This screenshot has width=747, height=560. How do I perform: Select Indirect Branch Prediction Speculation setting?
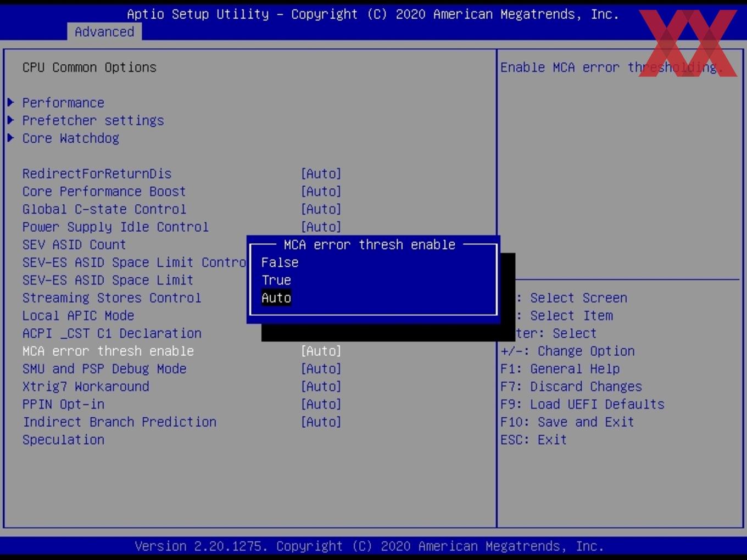(119, 431)
